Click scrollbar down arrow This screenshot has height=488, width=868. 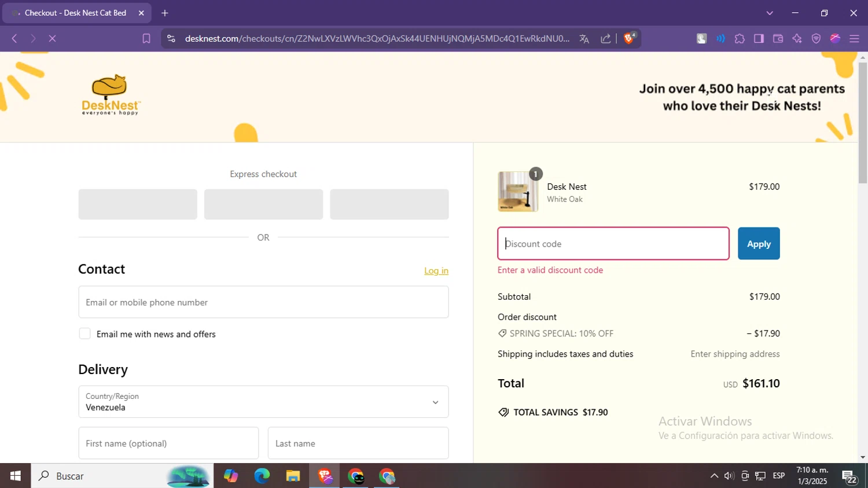point(863,457)
